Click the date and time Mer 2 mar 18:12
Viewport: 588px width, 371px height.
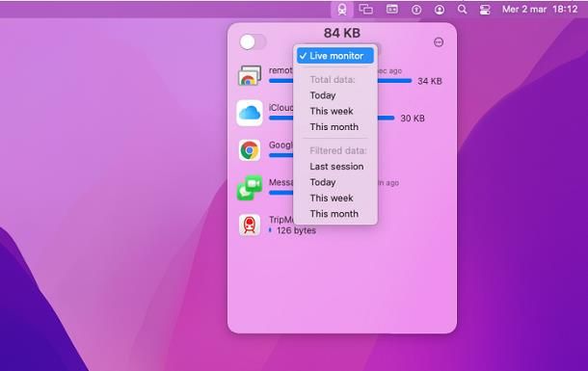540,10
